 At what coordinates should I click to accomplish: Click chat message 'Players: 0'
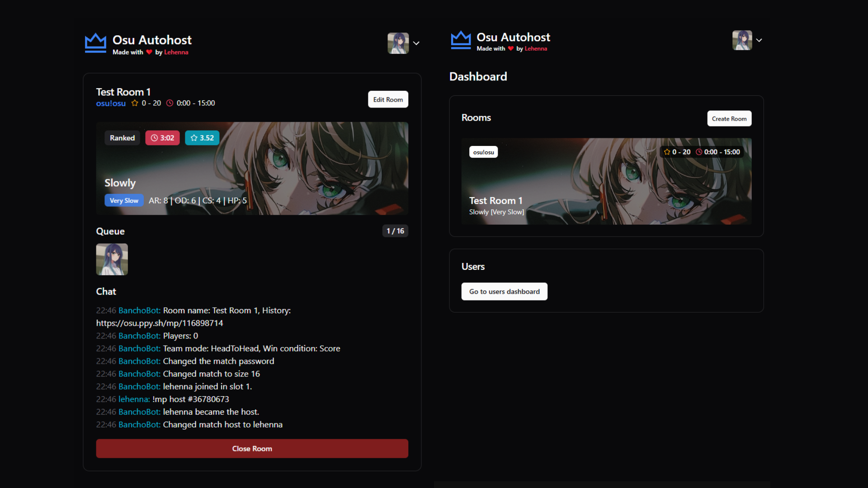point(180,336)
